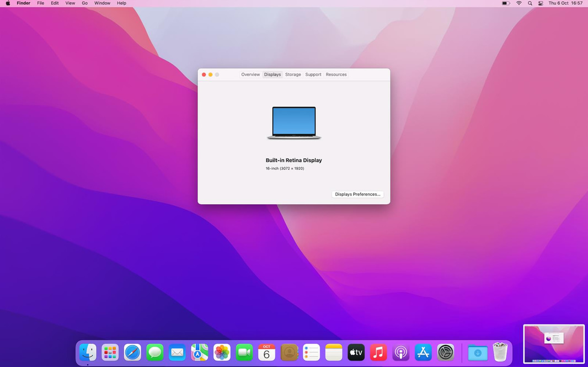
Task: Open Spotlight search magnifier
Action: (530, 3)
